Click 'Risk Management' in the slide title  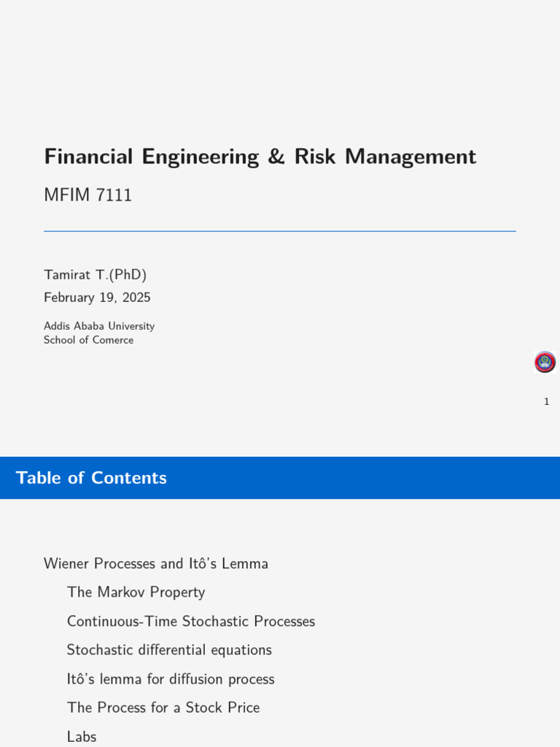coord(385,157)
